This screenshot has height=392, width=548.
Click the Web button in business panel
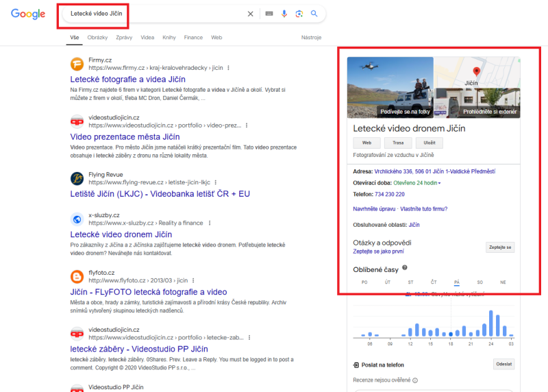pyautogui.click(x=366, y=143)
